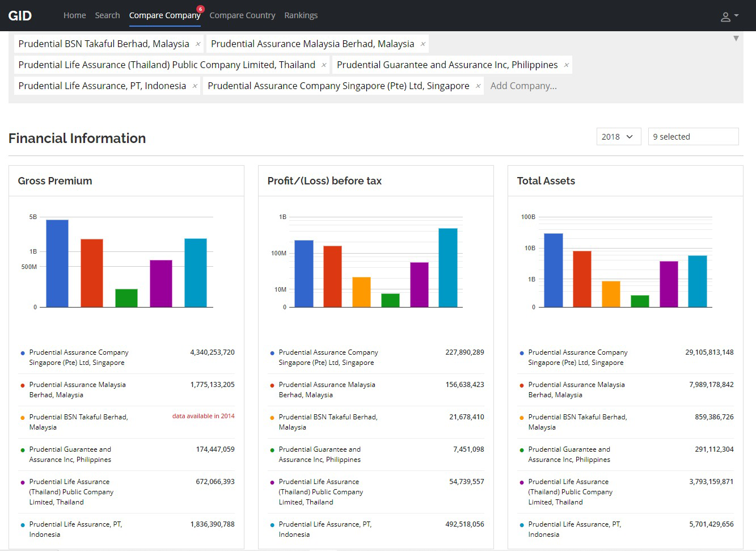
Task: Click the Add Company input field
Action: pyautogui.click(x=523, y=86)
